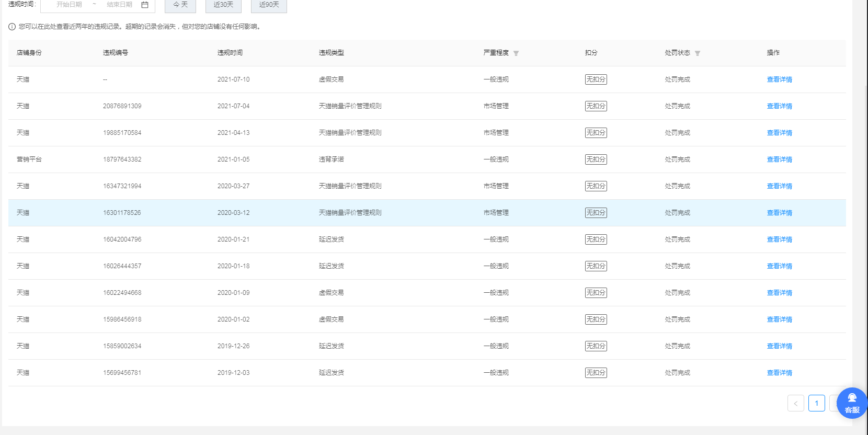View details for violation 16026444357
This screenshot has height=435, width=868.
coord(779,266)
